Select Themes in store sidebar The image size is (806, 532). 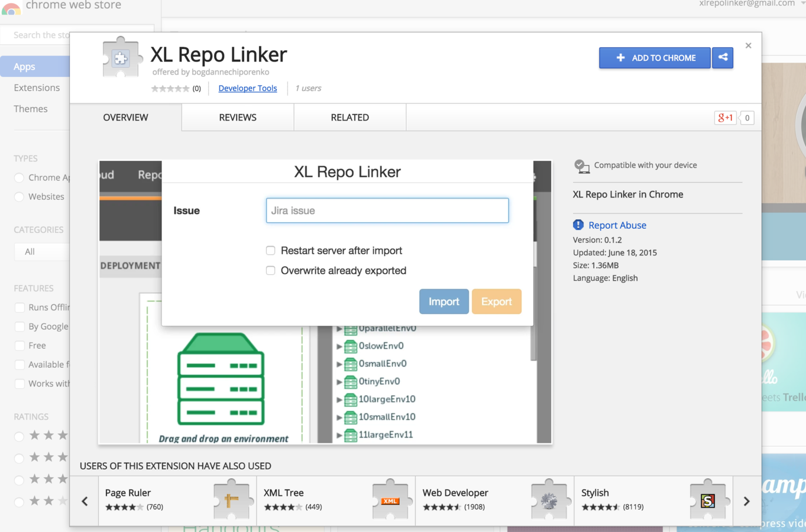coord(31,109)
